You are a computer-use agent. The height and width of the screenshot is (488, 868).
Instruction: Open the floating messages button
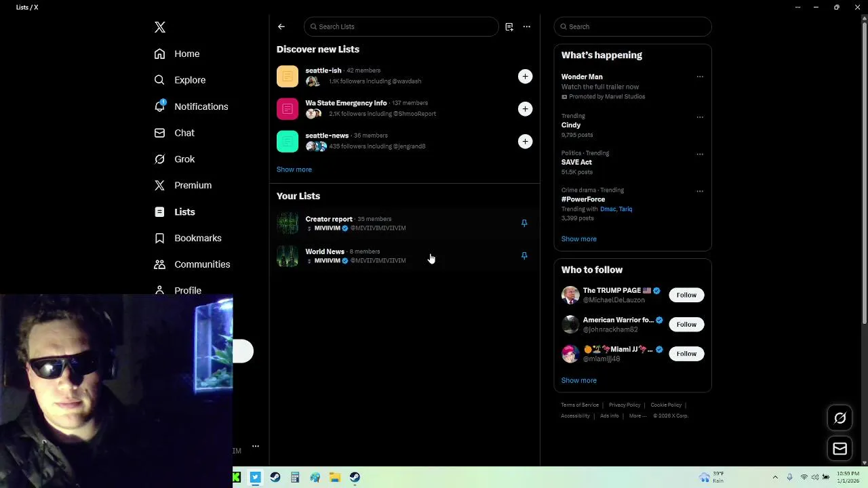pyautogui.click(x=840, y=449)
